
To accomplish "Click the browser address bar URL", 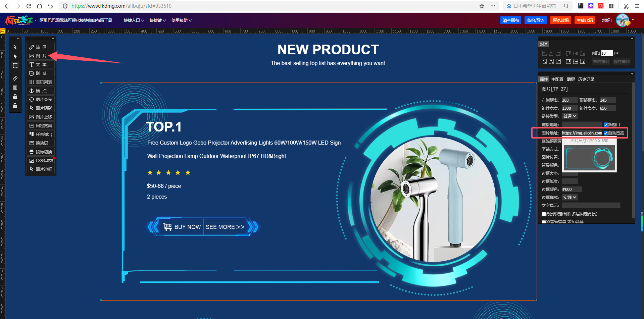I will click(x=121, y=6).
